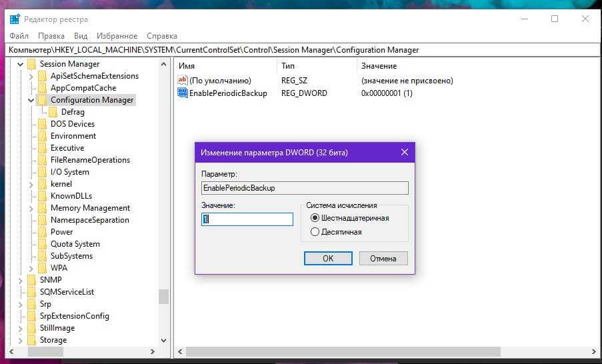Expand the Storage tree node
This screenshot has width=602, height=364.
(21, 340)
